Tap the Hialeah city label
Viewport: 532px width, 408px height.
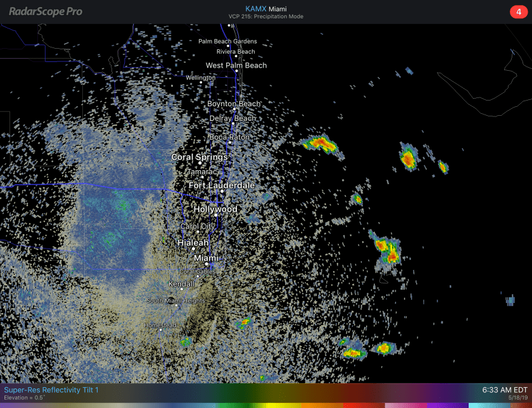(193, 243)
